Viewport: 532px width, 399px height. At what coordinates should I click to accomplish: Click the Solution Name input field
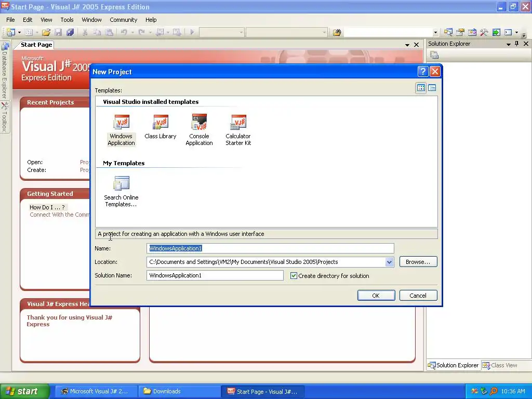(215, 275)
